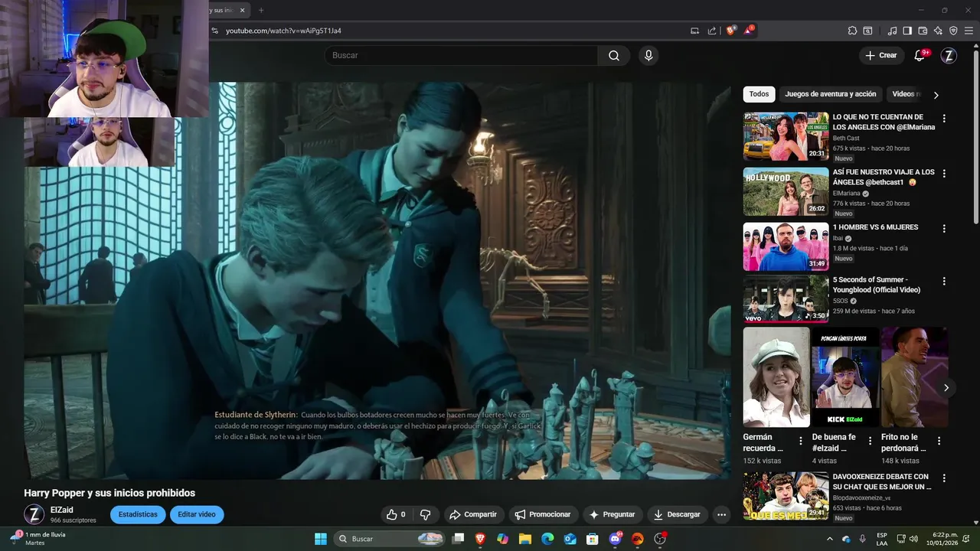This screenshot has width=980, height=551.
Task: Open the account avatar menu
Action: coord(949,55)
